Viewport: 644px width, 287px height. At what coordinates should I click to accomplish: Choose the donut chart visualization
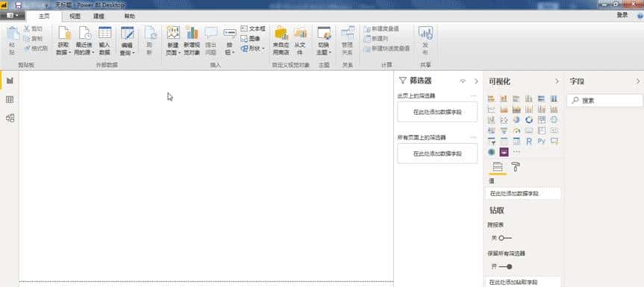click(529, 120)
